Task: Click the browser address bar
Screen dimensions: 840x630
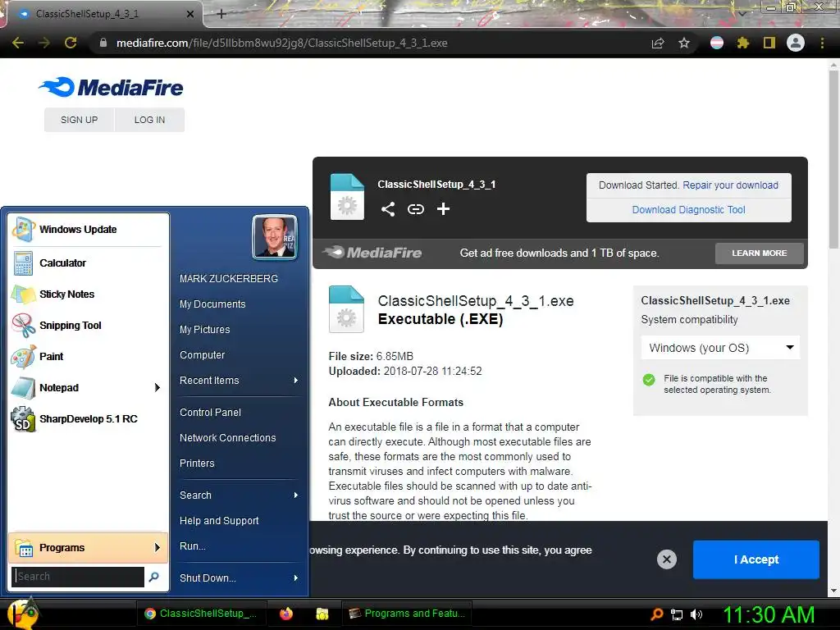Action: coord(371,43)
